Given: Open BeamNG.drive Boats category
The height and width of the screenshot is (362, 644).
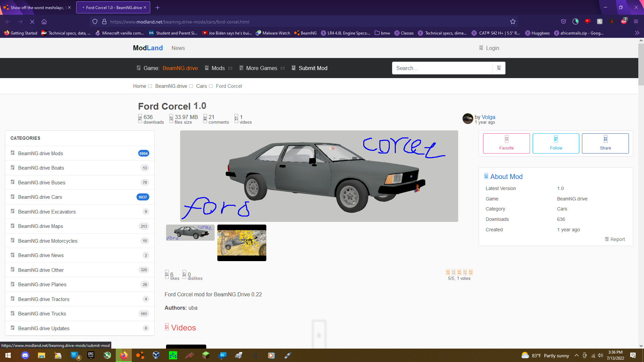Looking at the screenshot, I should point(80,168).
